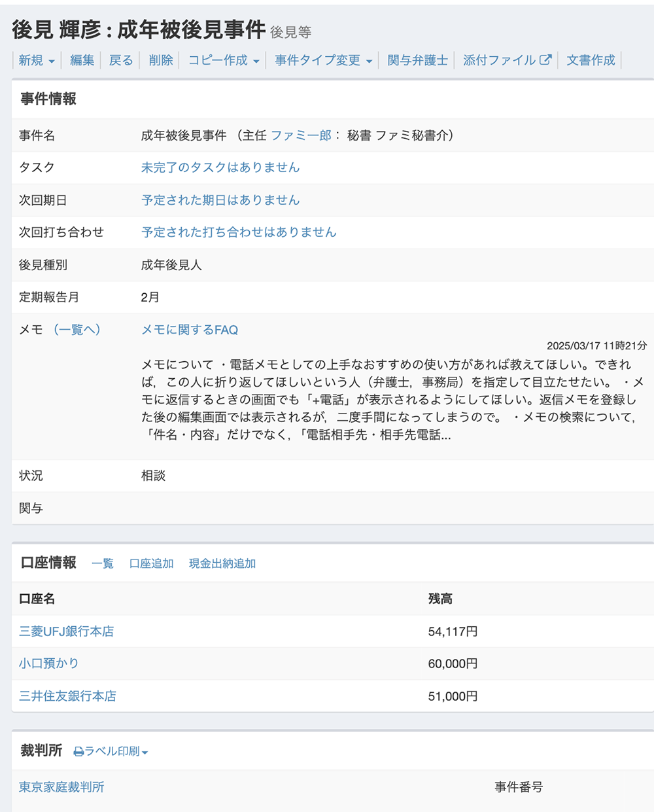Click the ラベル印刷 printer icon
654x812 pixels.
[x=78, y=752]
